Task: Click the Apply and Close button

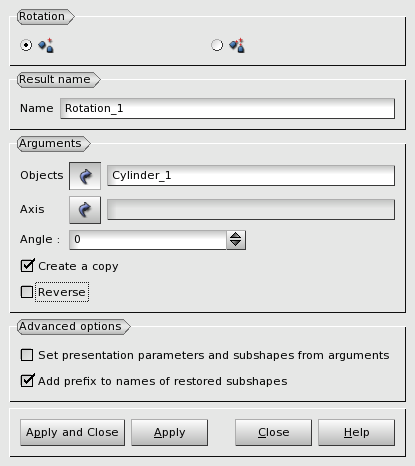Action: point(72,432)
